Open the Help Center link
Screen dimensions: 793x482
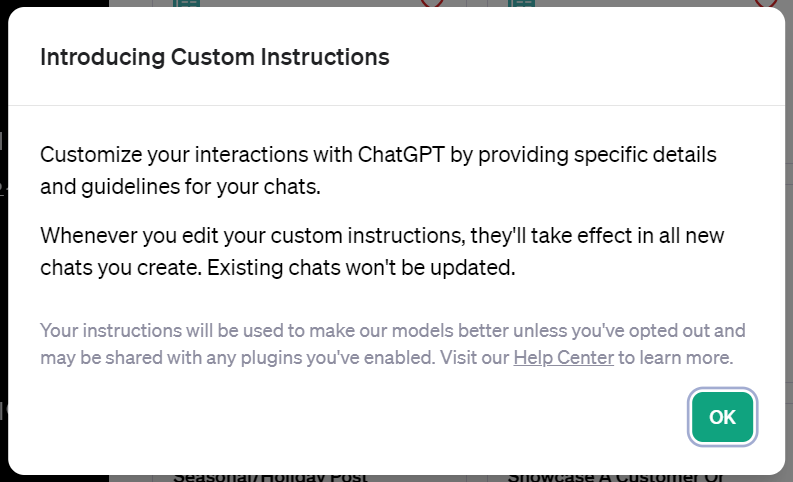(x=563, y=358)
